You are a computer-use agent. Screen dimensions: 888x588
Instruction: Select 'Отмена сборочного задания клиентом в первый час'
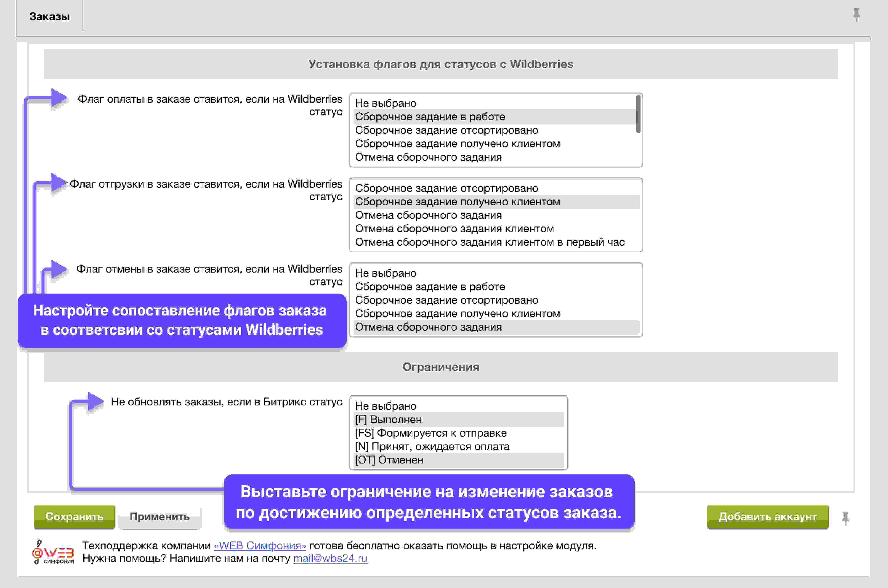[496, 242]
